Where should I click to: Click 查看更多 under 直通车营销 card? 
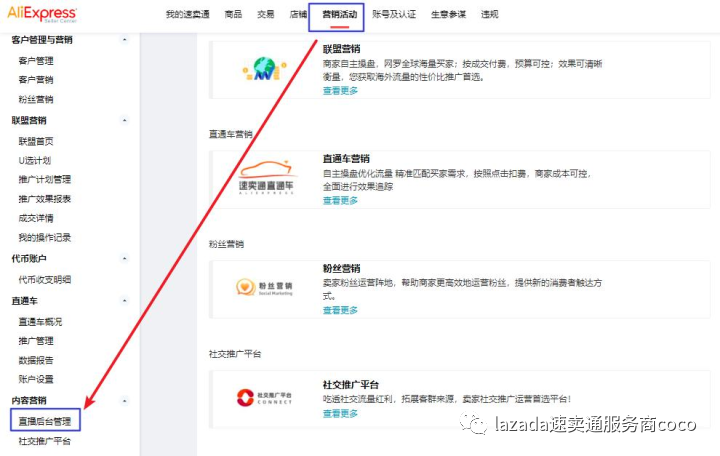340,200
